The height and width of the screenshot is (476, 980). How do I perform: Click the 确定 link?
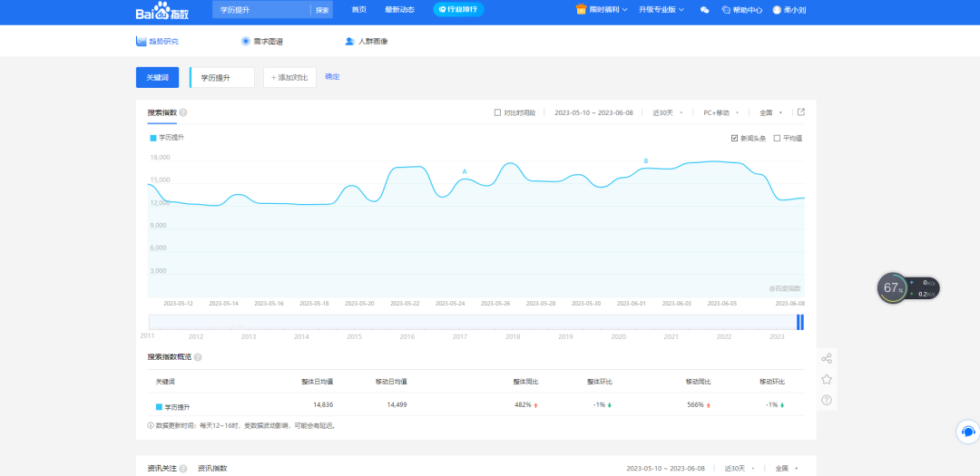(332, 77)
